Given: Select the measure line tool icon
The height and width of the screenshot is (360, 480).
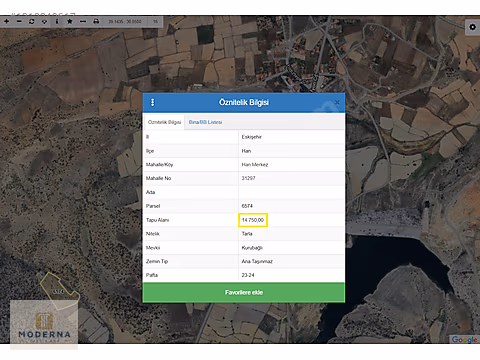Looking at the screenshot, I should (x=83, y=21).
